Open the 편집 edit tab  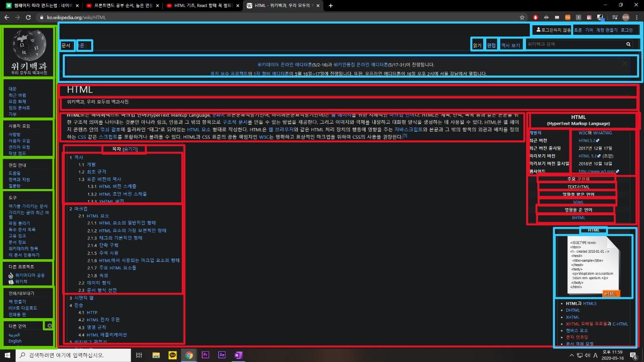[491, 46]
